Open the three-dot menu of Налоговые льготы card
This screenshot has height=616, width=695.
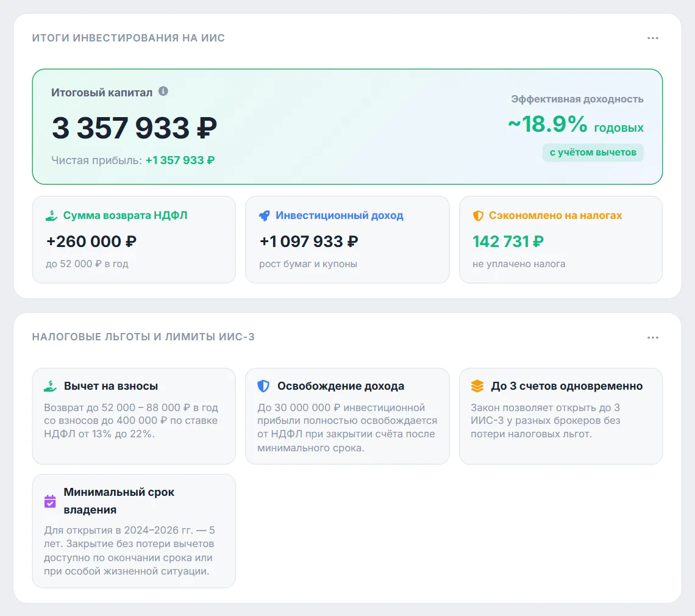[652, 337]
